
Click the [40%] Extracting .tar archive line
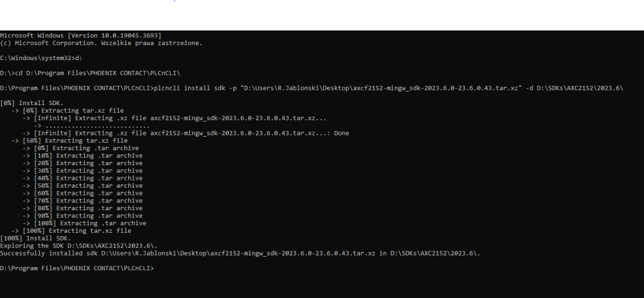82,178
